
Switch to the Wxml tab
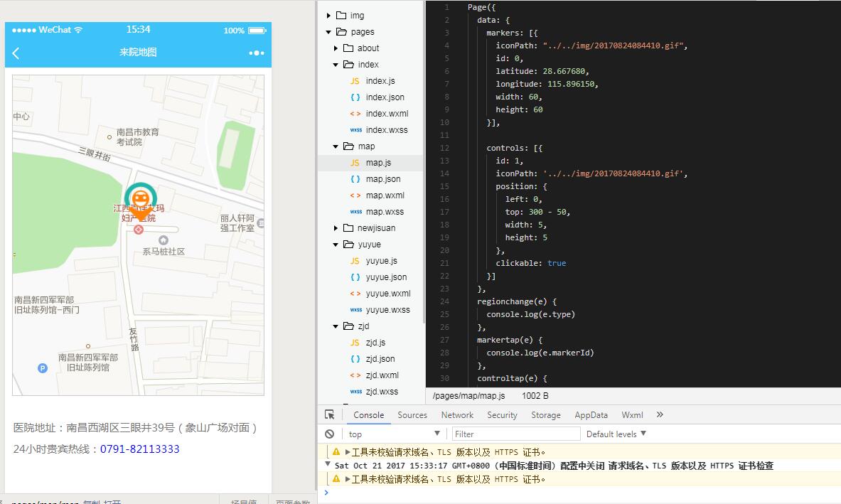632,415
